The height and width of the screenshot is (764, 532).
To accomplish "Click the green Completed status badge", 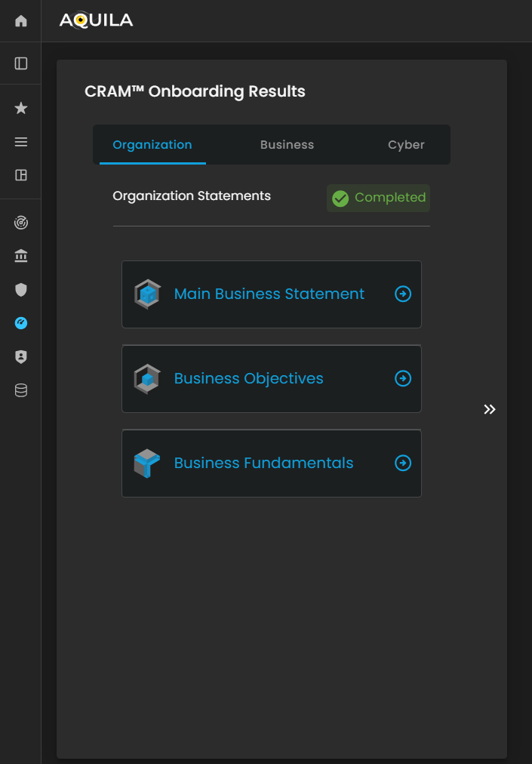I will (379, 198).
